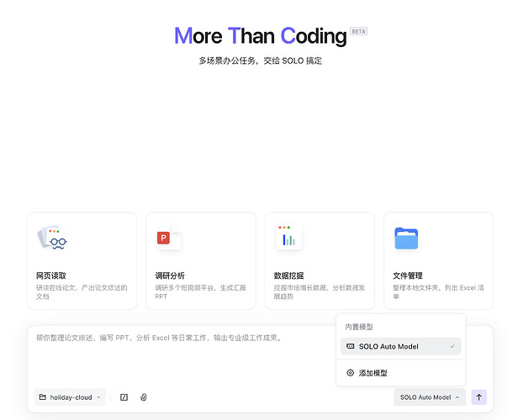This screenshot has width=513, height=420.
Task: Click description 研读在线论文、产出论文综述的文档
Action: [x=82, y=291]
